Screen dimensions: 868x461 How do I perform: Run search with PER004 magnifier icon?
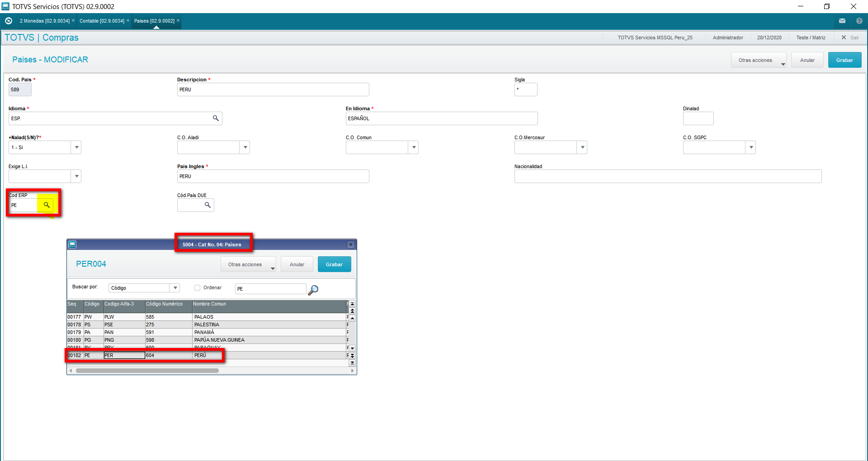313,289
